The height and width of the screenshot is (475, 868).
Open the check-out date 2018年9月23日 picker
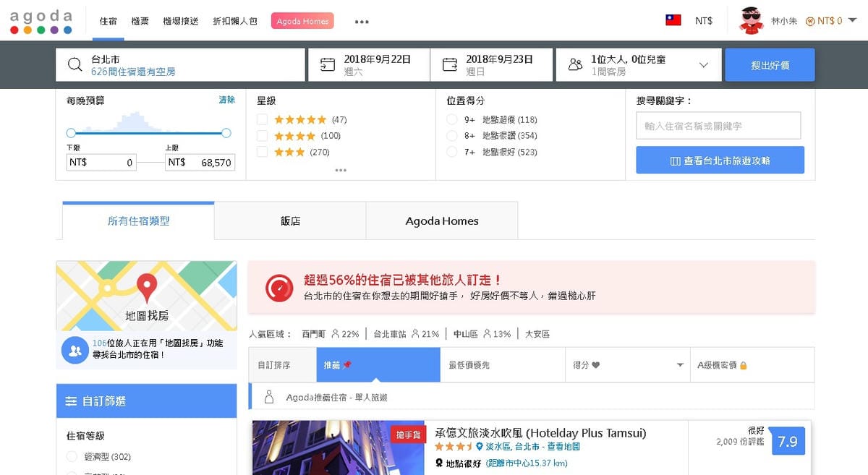(492, 65)
